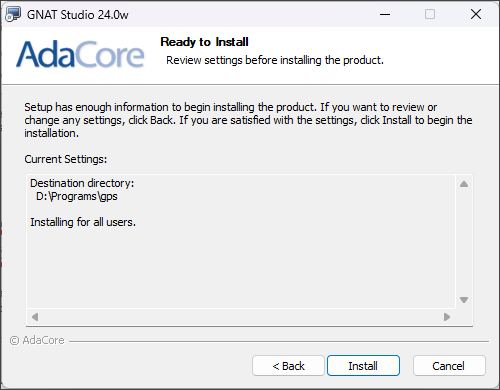Click inside the Current Settings text box
Image resolution: width=500 pixels, height=390 pixels.
tap(241, 241)
